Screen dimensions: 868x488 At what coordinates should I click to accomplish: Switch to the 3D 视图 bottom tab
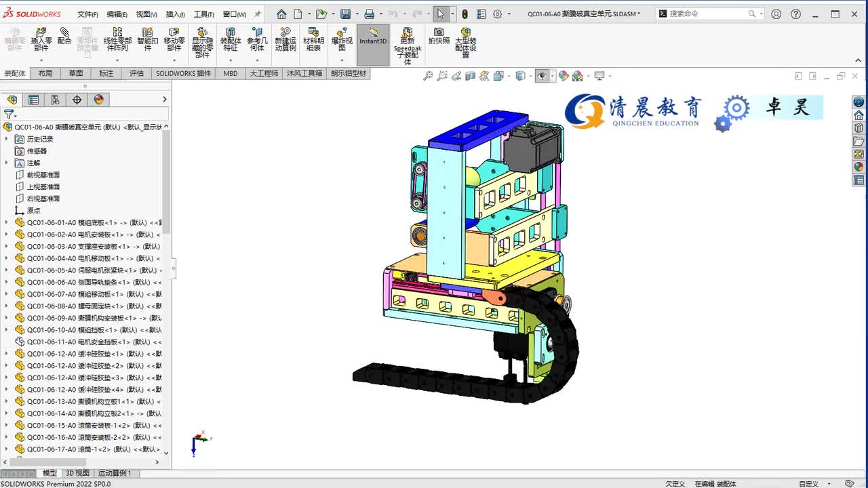[x=77, y=473]
